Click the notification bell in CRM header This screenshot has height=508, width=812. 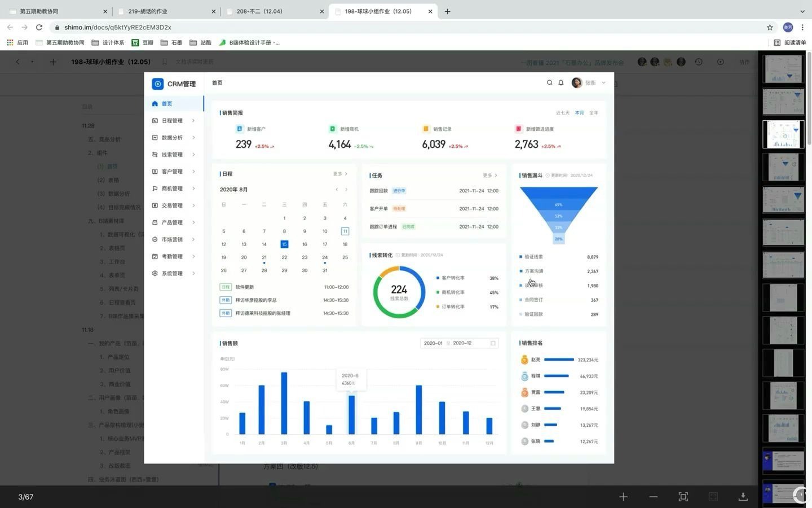click(561, 82)
